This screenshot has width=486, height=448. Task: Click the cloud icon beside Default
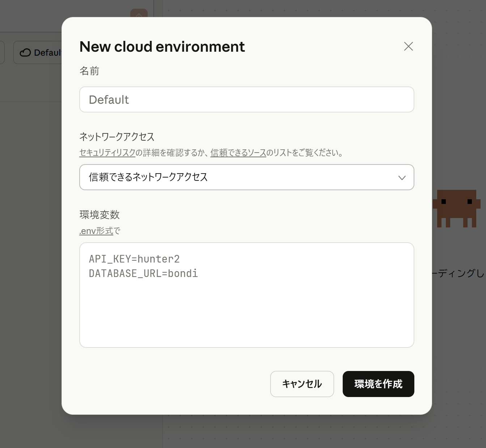[25, 53]
